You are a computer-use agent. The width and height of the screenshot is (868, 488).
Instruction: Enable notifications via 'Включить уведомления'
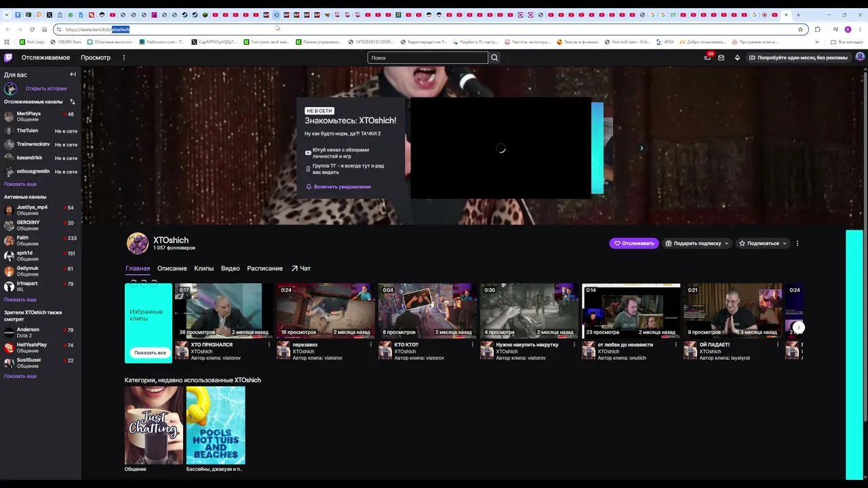pos(338,187)
